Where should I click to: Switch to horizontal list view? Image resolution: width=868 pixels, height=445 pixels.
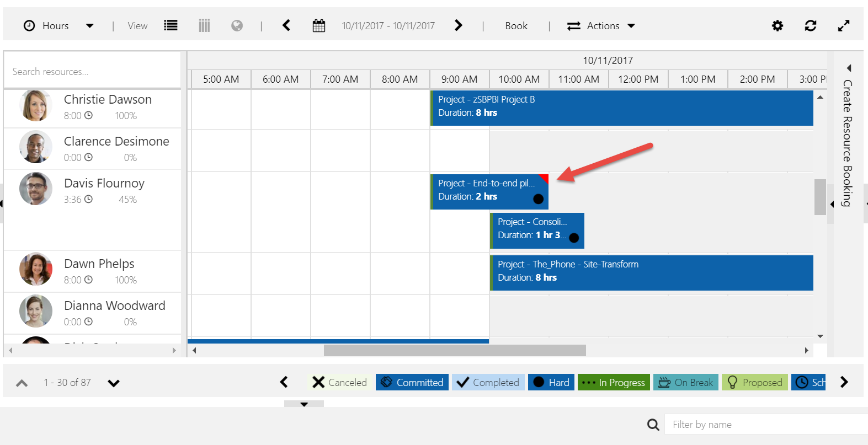pos(171,25)
